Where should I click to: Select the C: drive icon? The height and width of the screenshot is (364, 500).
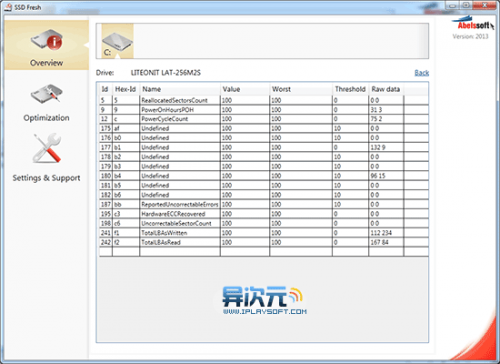[x=117, y=41]
